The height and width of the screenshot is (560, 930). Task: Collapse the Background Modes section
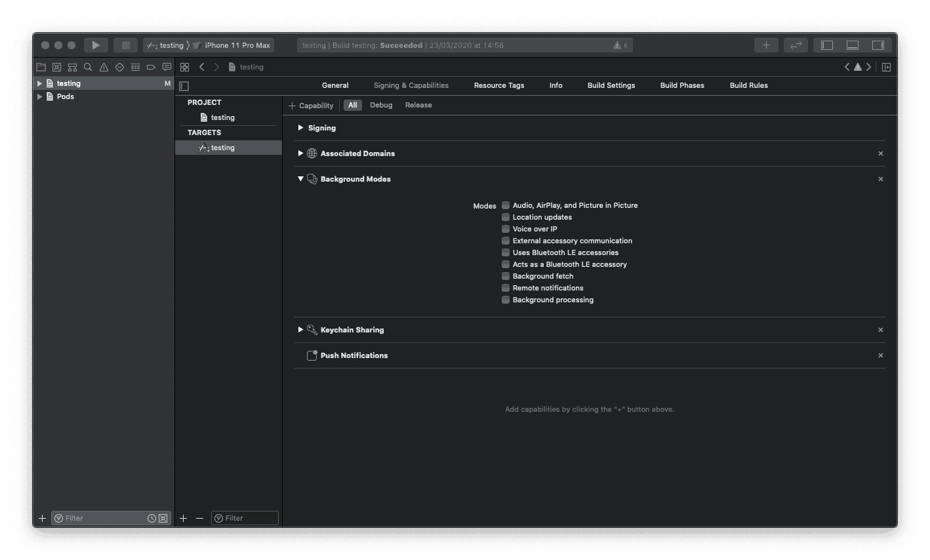[300, 179]
